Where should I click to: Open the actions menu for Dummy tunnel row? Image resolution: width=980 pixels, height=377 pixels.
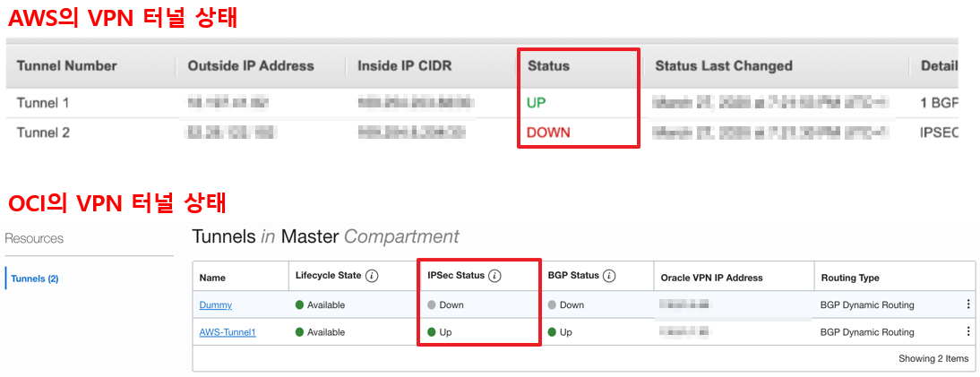968,305
